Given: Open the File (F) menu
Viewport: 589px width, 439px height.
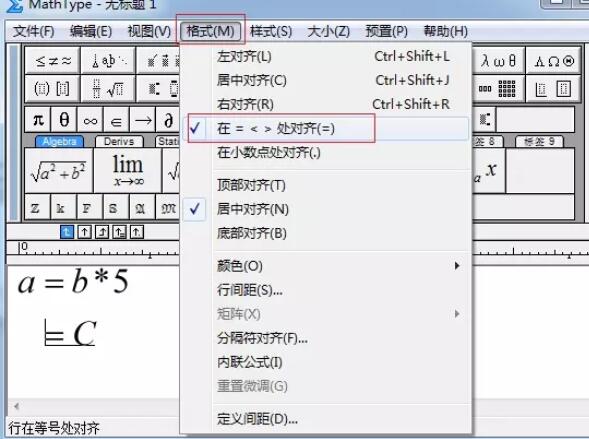Looking at the screenshot, I should 34,31.
